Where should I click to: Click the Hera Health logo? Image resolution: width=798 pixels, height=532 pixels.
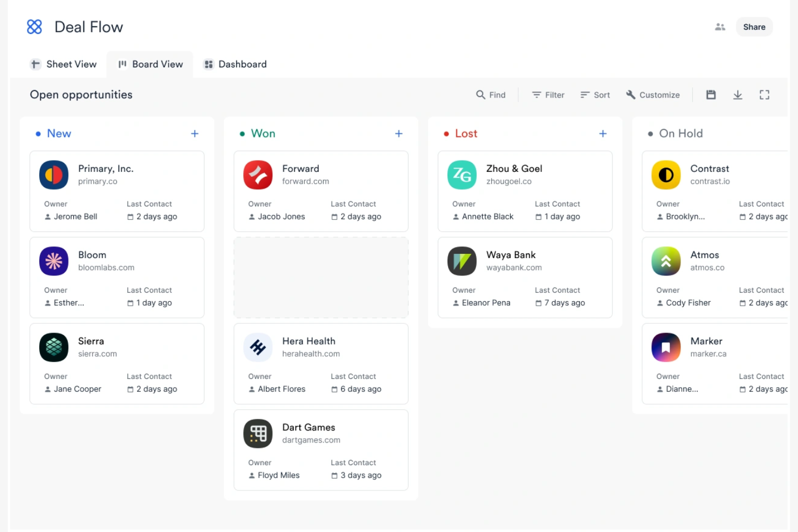tap(258, 347)
